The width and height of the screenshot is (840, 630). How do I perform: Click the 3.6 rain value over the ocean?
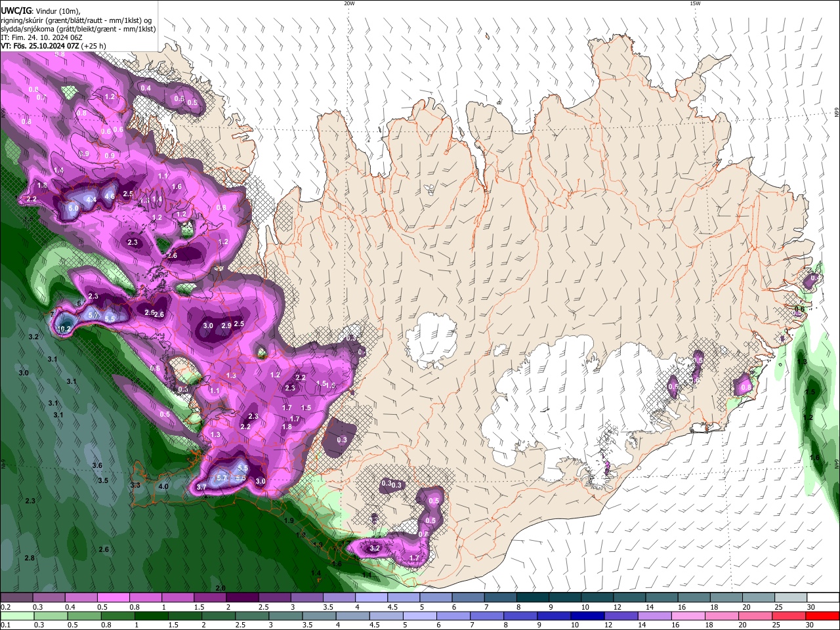[97, 465]
